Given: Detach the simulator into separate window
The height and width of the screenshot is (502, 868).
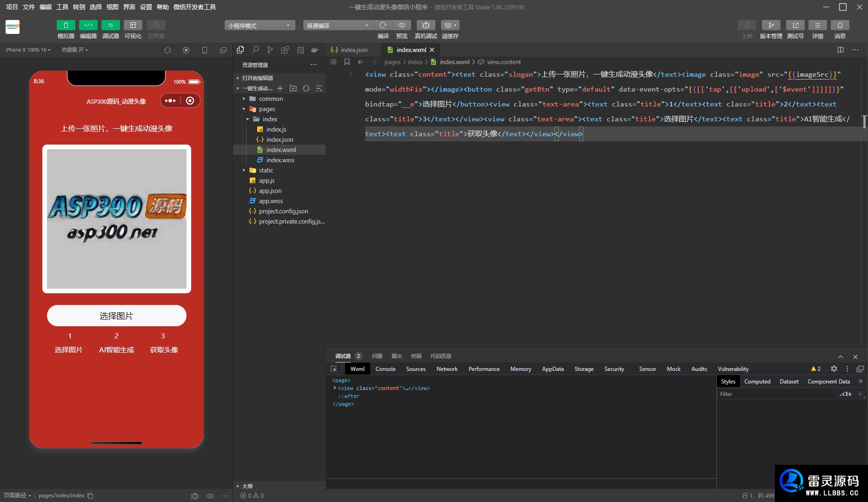Looking at the screenshot, I should pos(223,50).
